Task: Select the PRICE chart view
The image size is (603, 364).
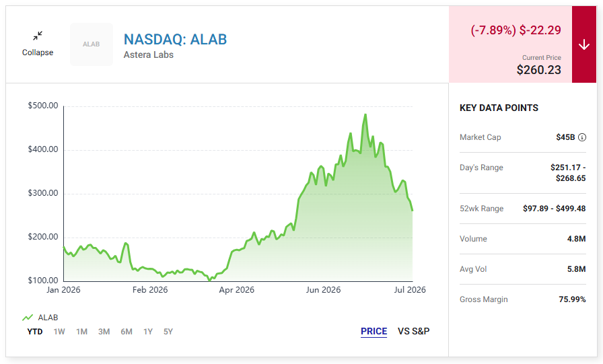Action: [374, 331]
